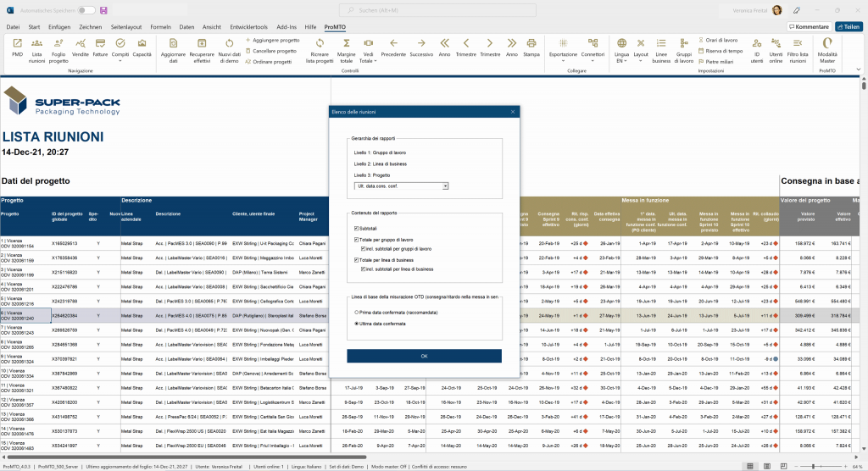Toggle Totale per linea di business checkbox
The height and width of the screenshot is (471, 868).
point(356,259)
